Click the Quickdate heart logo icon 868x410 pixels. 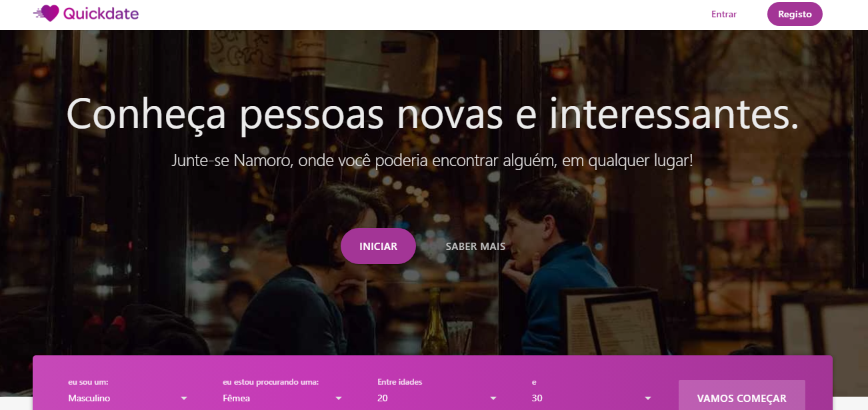(47, 13)
